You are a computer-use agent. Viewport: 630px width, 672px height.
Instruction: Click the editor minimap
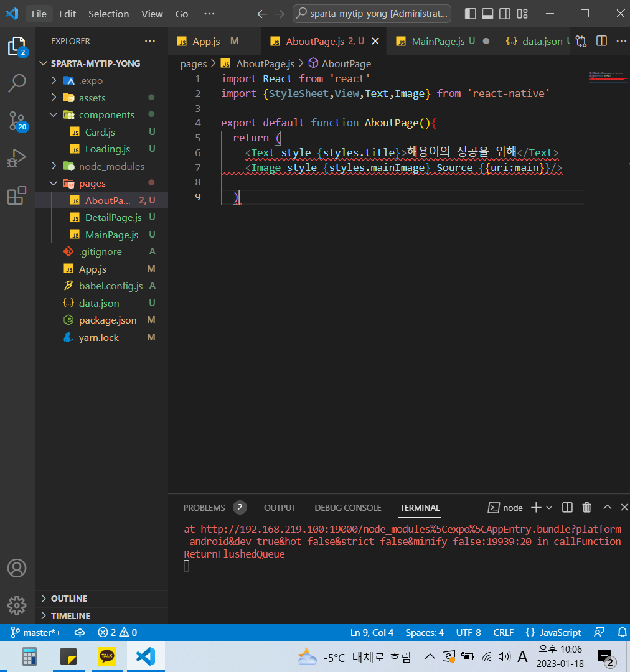tap(607, 78)
